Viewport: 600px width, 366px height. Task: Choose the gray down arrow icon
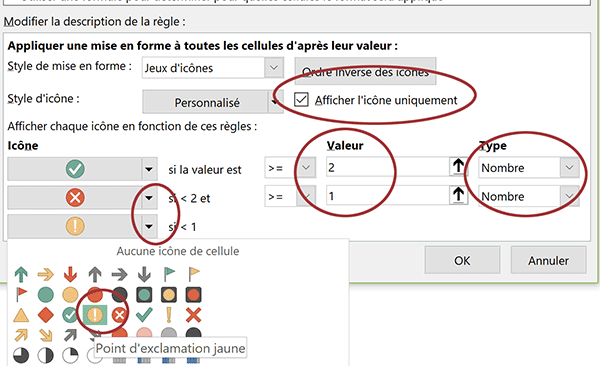click(x=144, y=274)
